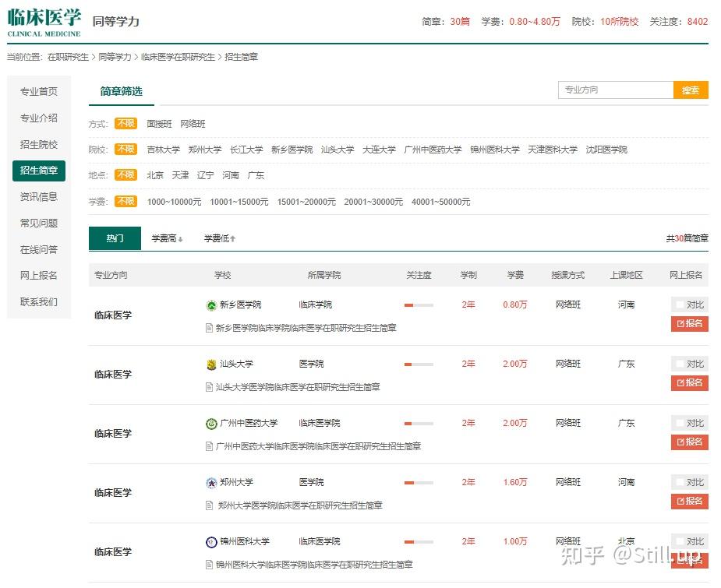Open 招生院校 in the sidebar
This screenshot has width=721, height=588.
[x=39, y=145]
